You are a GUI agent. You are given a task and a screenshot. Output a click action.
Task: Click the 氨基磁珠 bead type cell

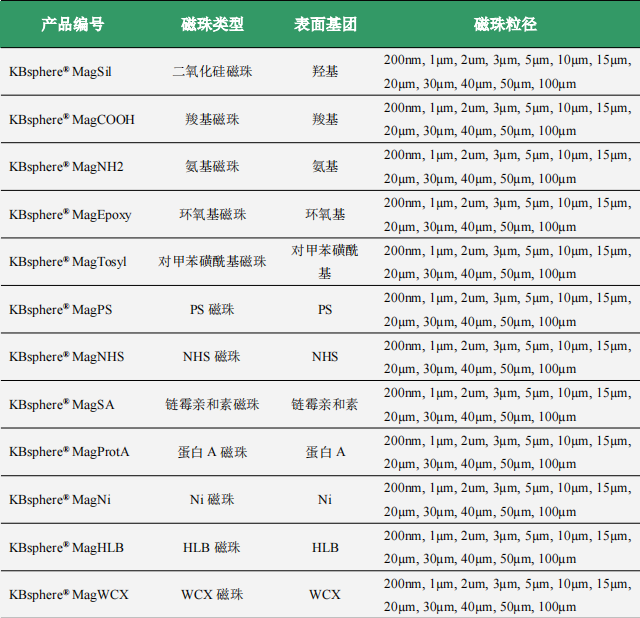point(212,167)
